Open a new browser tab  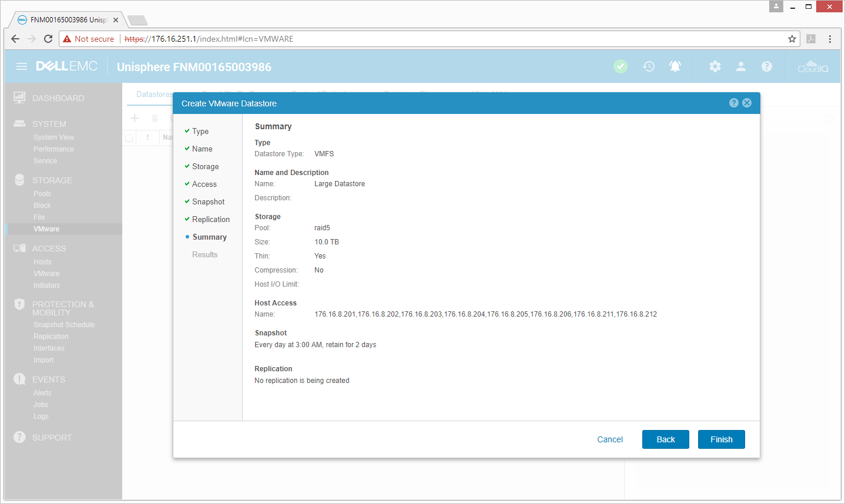coord(138,21)
